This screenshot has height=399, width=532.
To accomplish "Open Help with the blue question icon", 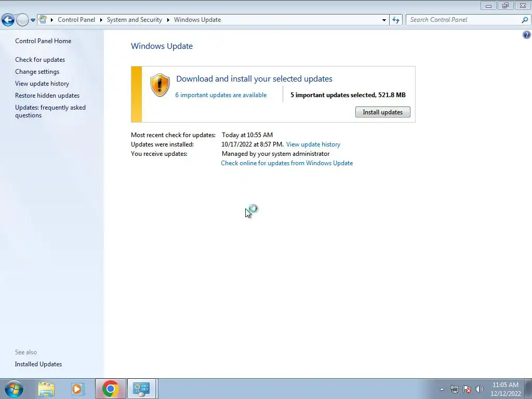I will coord(527,35).
